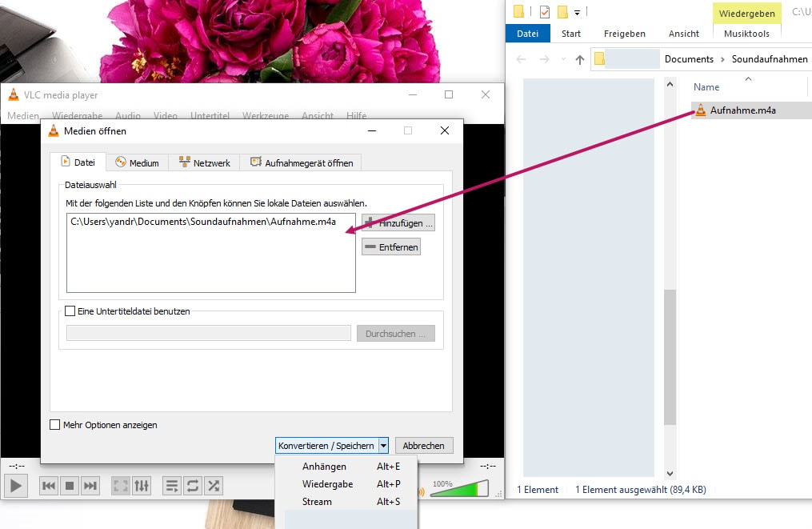
Task: Click the previous track button
Action: coord(49,485)
